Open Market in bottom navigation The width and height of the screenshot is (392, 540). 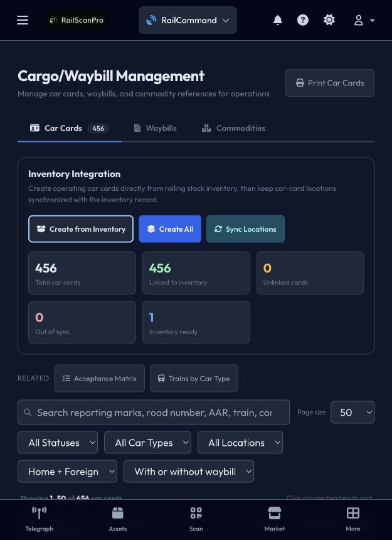(x=275, y=519)
